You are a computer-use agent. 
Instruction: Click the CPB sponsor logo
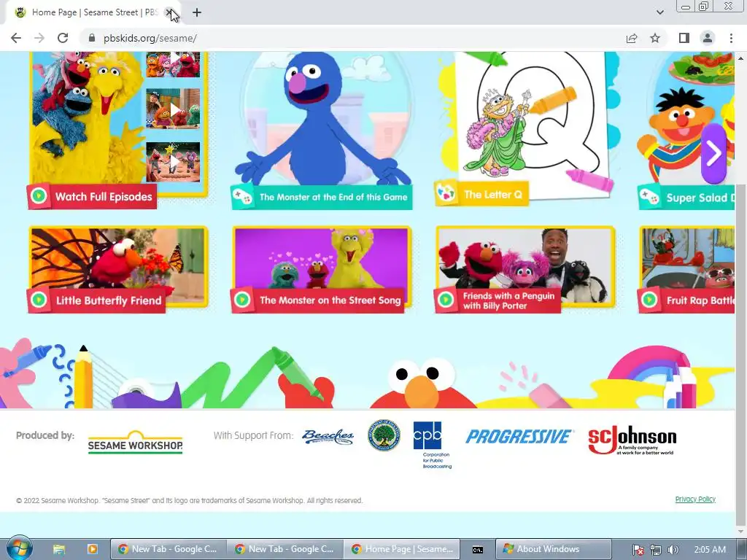tap(431, 445)
